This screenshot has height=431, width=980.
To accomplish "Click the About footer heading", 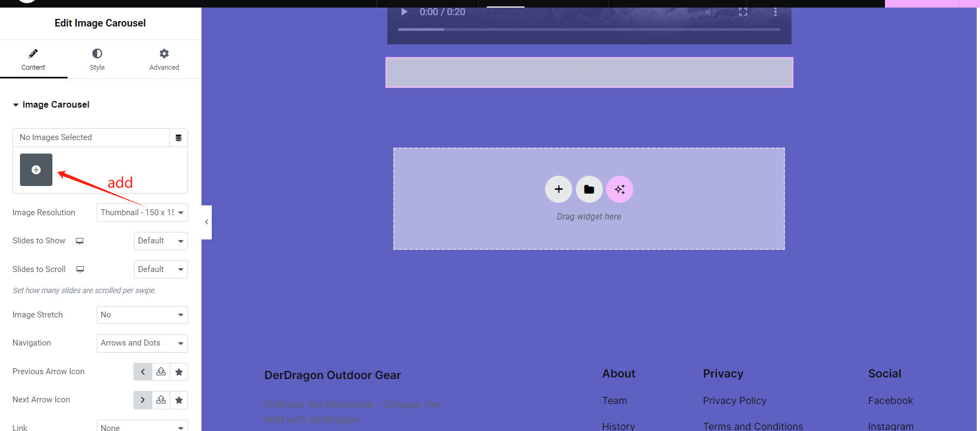I will [x=619, y=374].
